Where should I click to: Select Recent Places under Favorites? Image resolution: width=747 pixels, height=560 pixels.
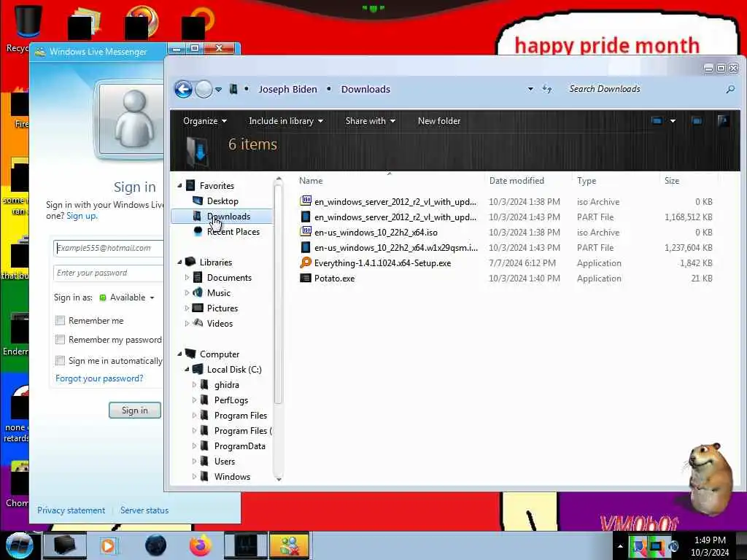[233, 232]
